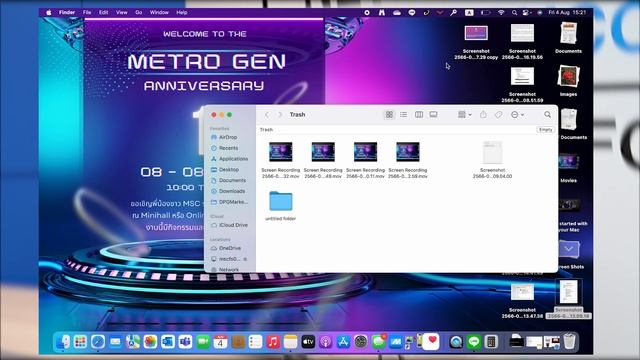Open the File menu
The width and height of the screenshot is (640, 360).
(87, 12)
